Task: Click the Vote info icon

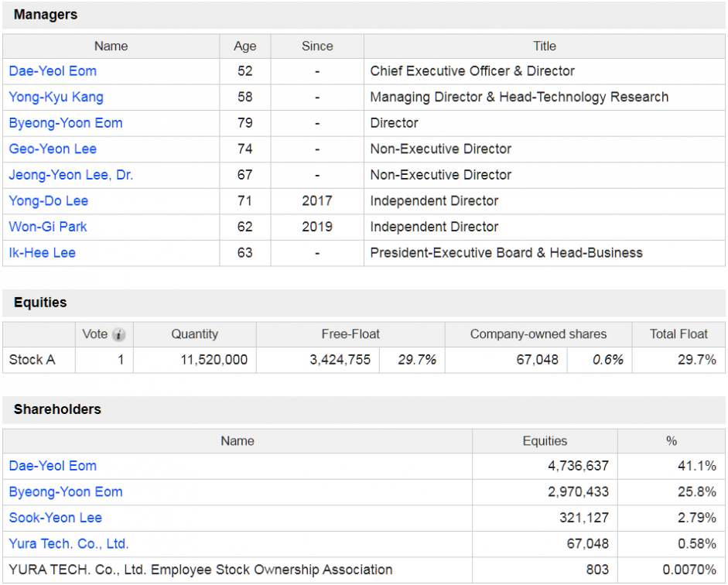Action: tap(119, 334)
